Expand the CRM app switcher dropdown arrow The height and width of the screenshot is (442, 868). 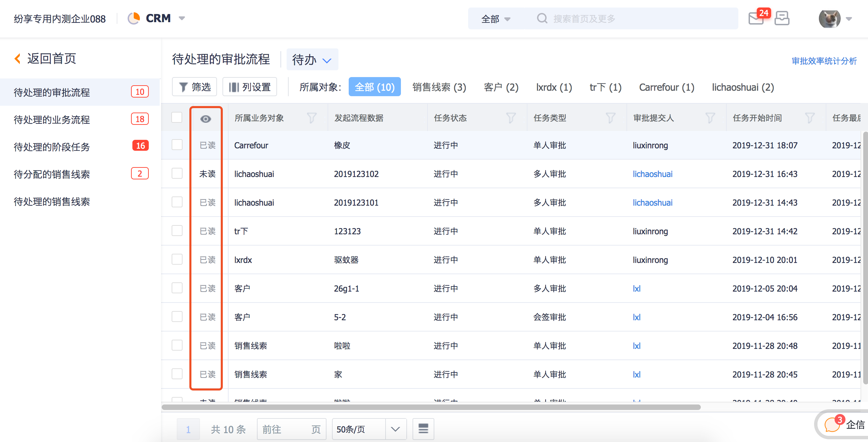[x=182, y=18]
